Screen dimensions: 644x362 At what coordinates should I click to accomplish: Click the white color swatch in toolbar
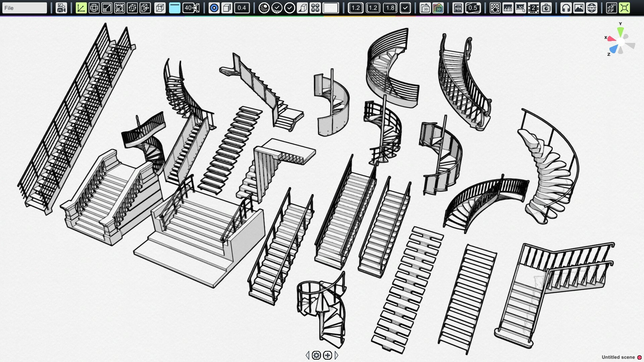tap(332, 8)
